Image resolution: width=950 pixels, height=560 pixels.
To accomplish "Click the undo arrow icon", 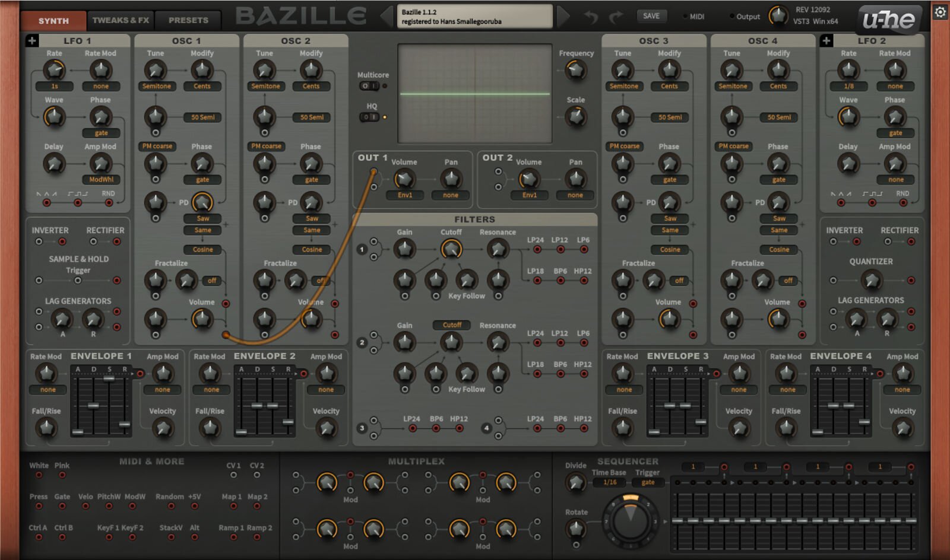I will tap(591, 17).
